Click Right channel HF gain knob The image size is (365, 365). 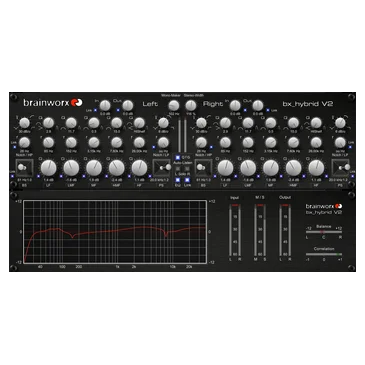(x=316, y=168)
